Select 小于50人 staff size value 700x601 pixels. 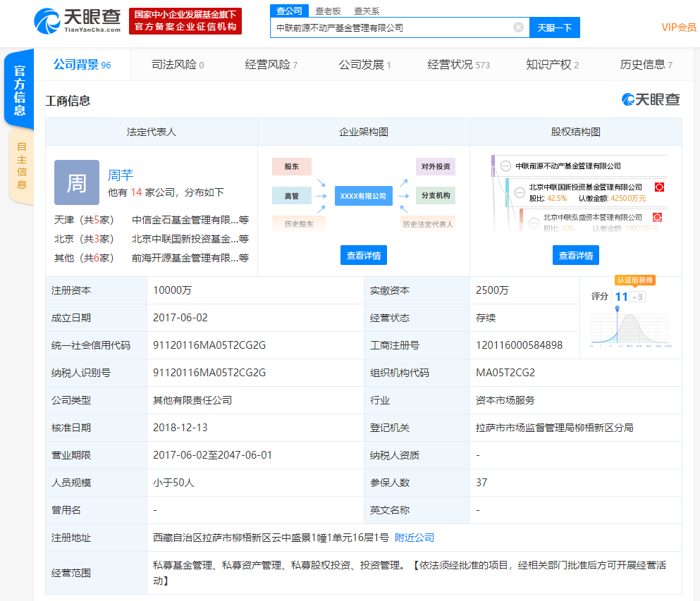point(173,483)
